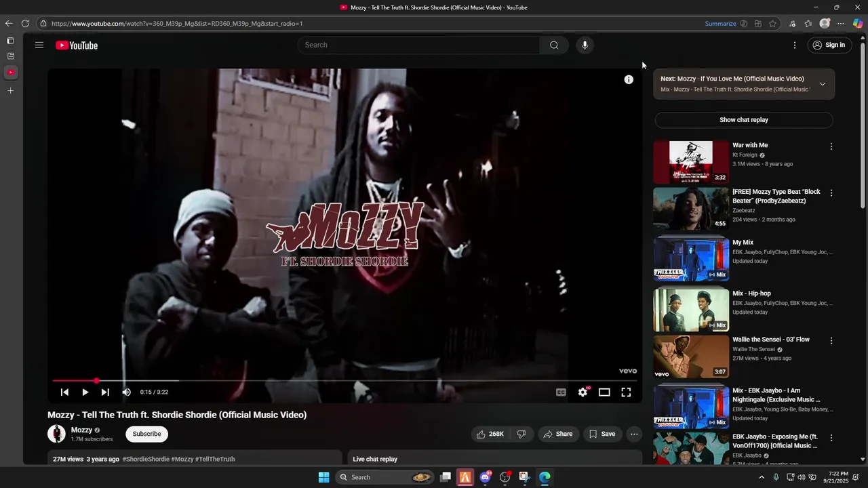Open more actions menu beside Save
The height and width of the screenshot is (488, 868).
coord(634,434)
